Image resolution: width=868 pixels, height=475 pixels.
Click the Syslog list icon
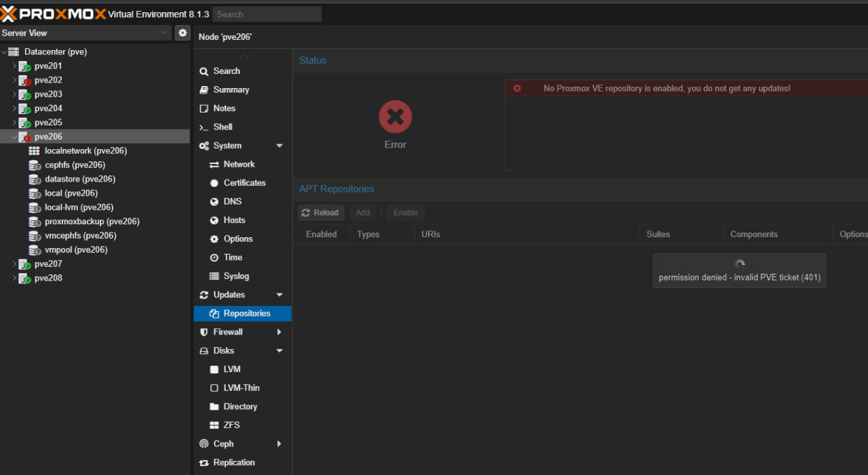[x=214, y=276]
